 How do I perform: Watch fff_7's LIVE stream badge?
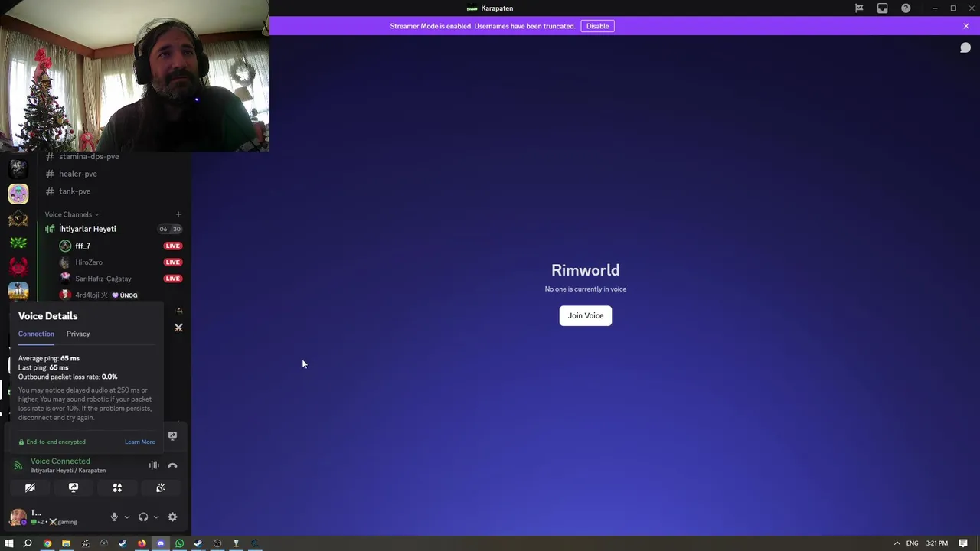coord(172,246)
